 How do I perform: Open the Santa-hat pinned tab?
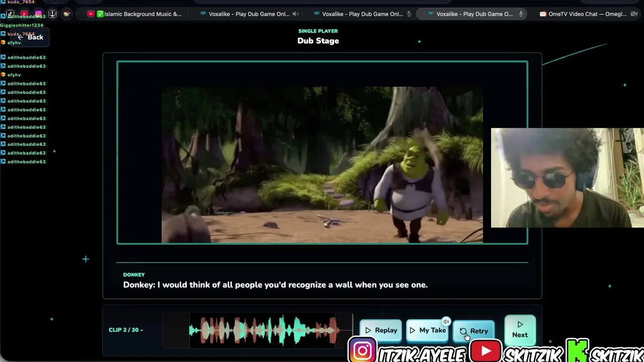[66, 14]
